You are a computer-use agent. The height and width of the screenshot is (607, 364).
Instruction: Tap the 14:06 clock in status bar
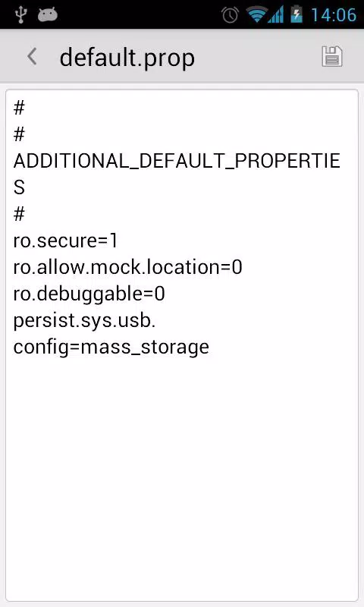coord(334,15)
